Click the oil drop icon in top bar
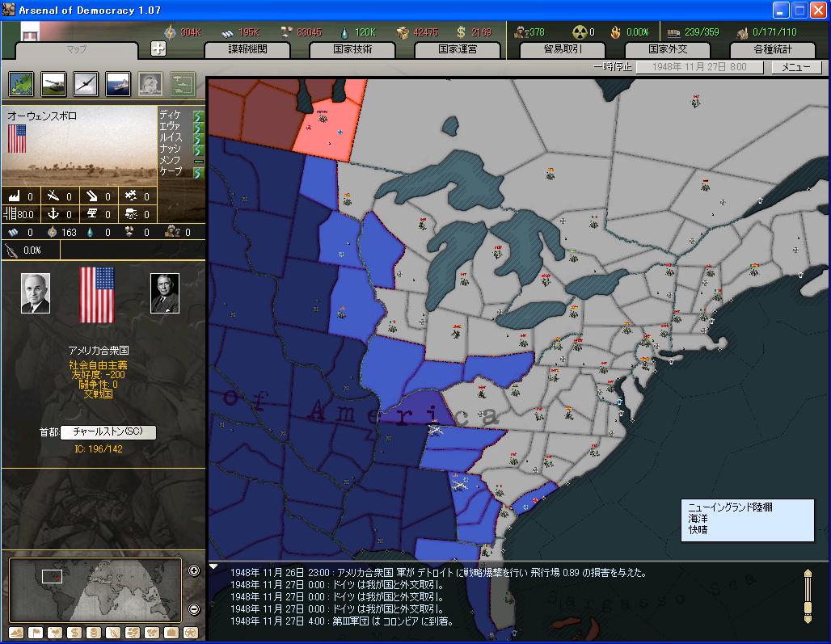The height and width of the screenshot is (644, 831). click(344, 32)
